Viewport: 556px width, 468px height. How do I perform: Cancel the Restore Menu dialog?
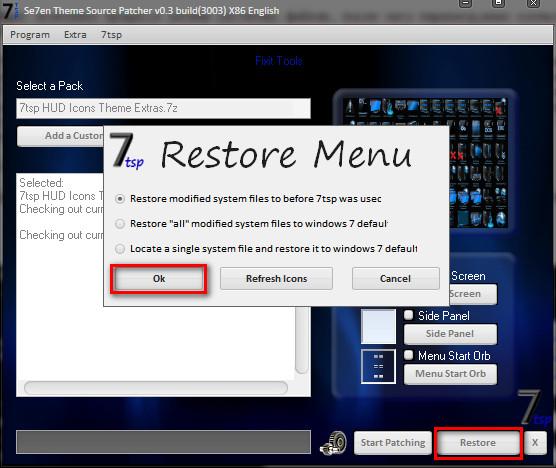point(395,279)
